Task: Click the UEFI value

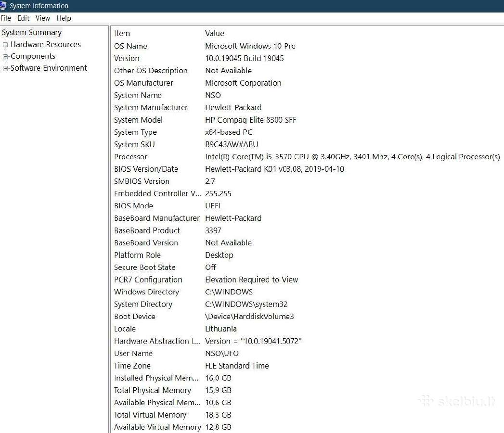Action: click(212, 206)
